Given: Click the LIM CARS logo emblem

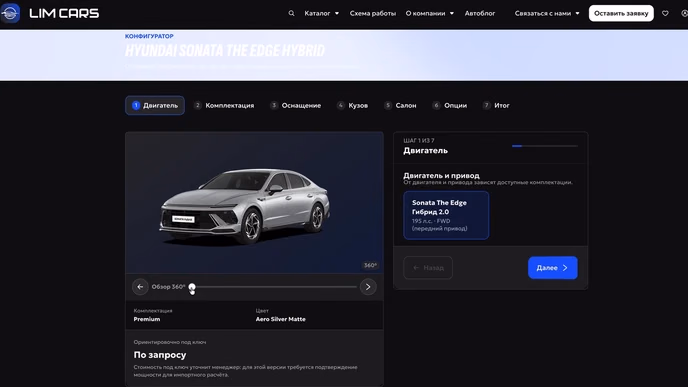Looking at the screenshot, I should click(10, 13).
